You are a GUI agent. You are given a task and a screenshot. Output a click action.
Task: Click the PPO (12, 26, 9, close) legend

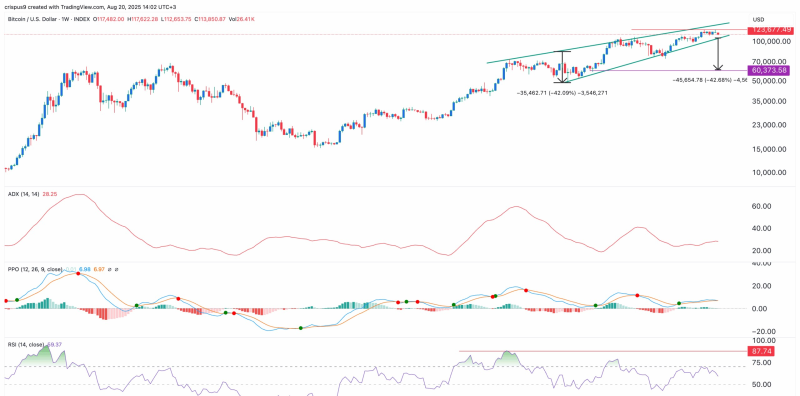(x=35, y=269)
